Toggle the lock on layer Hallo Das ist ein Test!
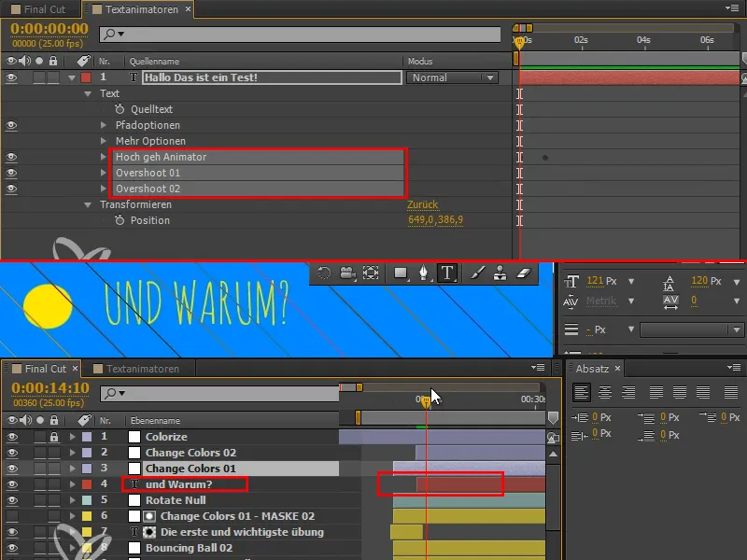This screenshot has height=560, width=747. [54, 77]
